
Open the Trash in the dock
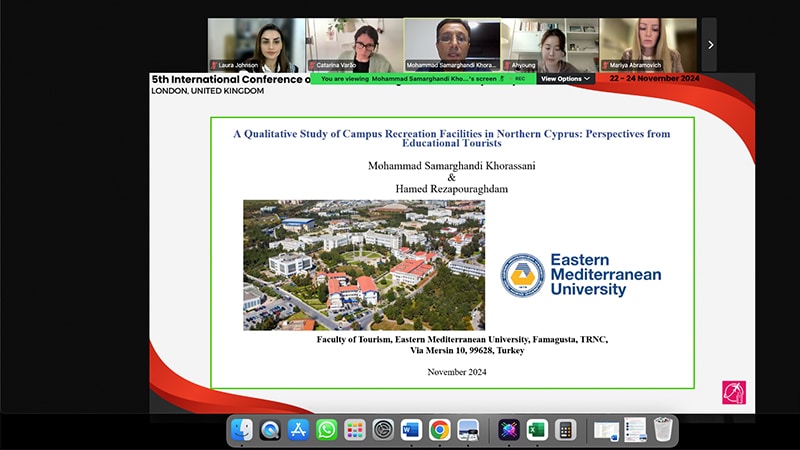[x=663, y=430]
